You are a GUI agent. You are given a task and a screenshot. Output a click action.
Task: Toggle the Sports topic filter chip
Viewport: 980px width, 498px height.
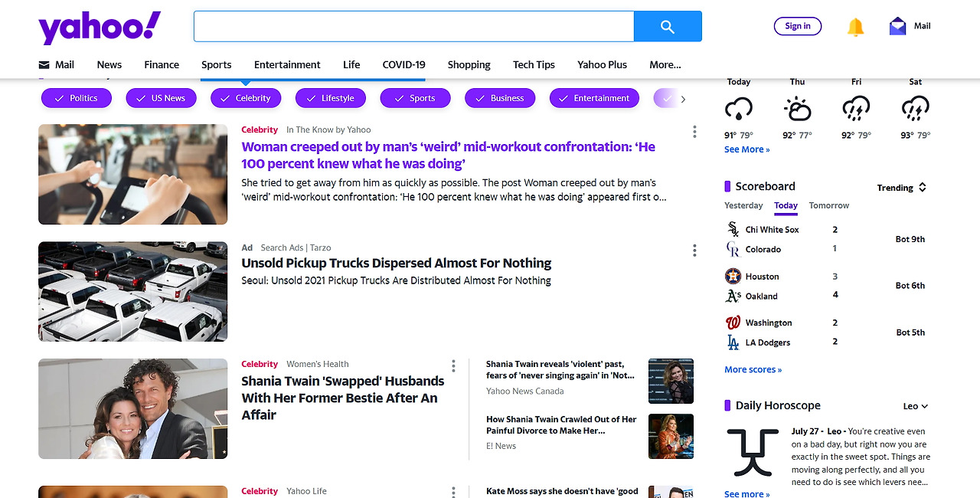pos(415,98)
